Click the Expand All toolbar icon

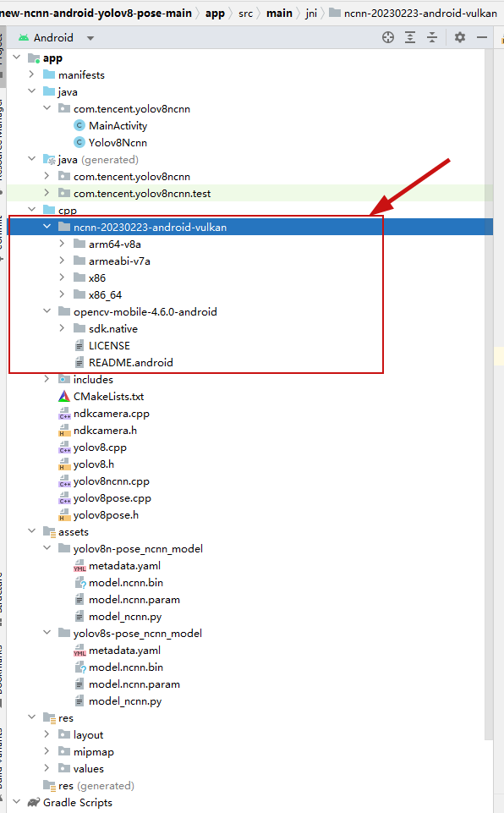(x=410, y=37)
